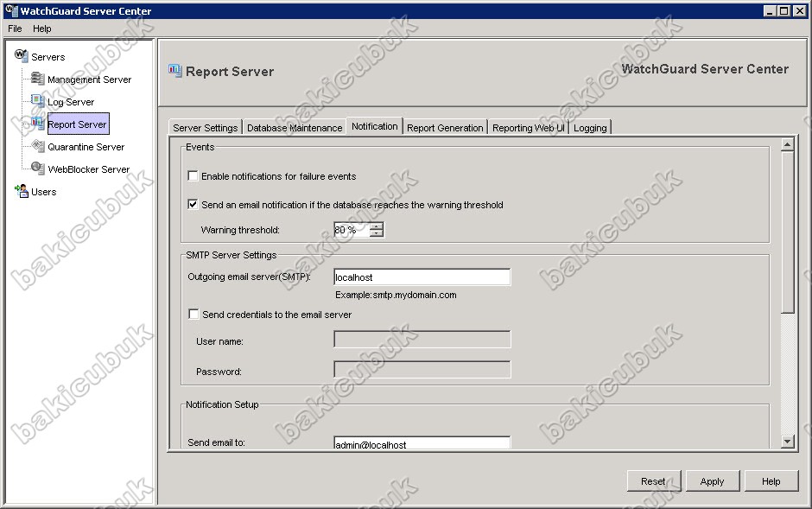Click the scrollbar down arrow
The image size is (812, 509).
[x=788, y=442]
